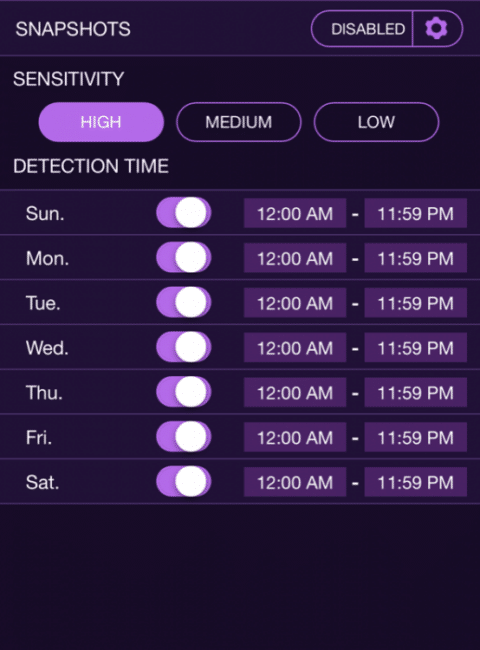Image resolution: width=480 pixels, height=650 pixels.
Task: Switch off Friday detection
Action: point(184,437)
